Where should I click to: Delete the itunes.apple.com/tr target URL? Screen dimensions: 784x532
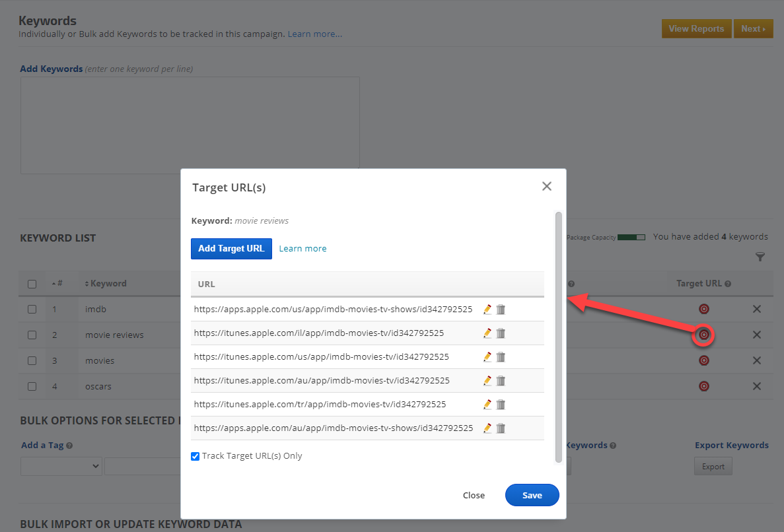coord(501,405)
